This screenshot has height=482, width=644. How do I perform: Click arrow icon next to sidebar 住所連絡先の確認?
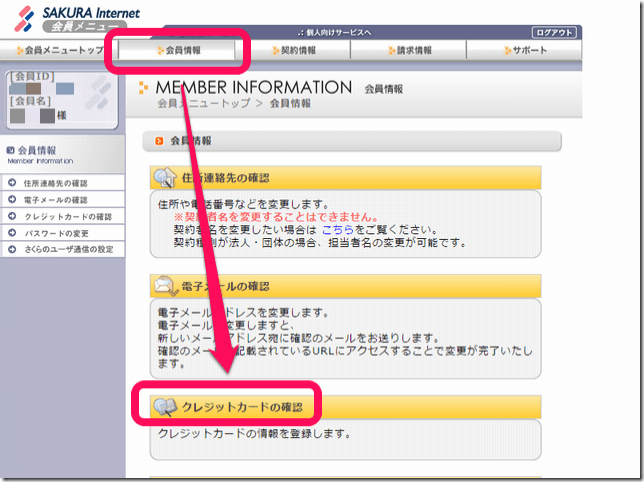click(x=11, y=182)
